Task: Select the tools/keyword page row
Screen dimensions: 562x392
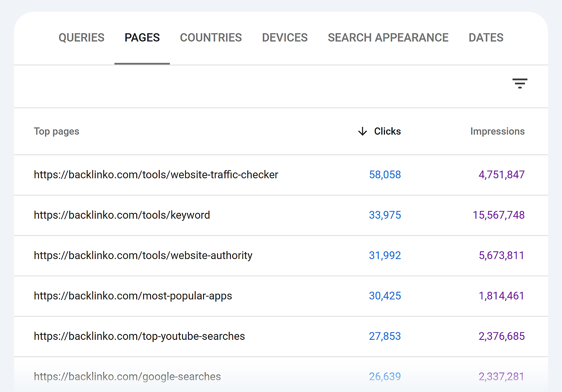Action: (x=122, y=215)
